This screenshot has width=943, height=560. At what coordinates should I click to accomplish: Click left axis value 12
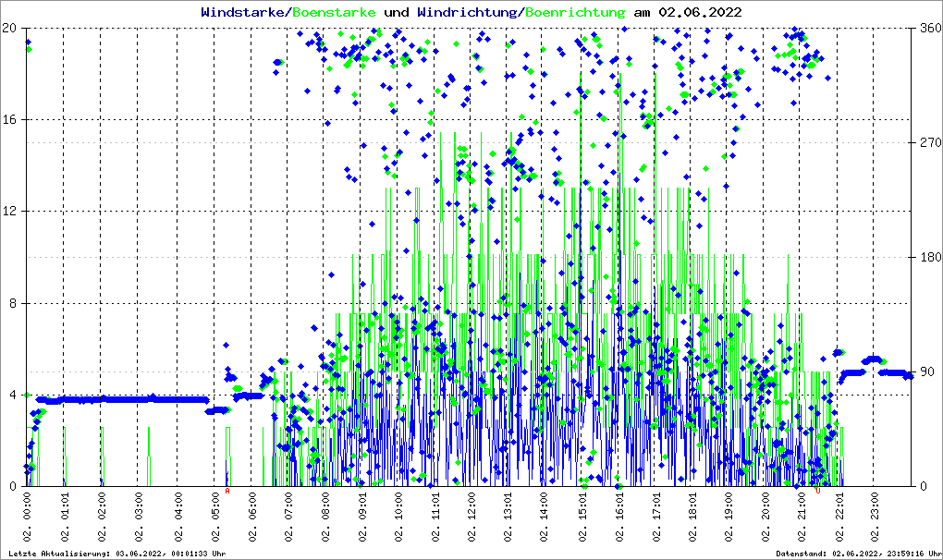pyautogui.click(x=9, y=212)
